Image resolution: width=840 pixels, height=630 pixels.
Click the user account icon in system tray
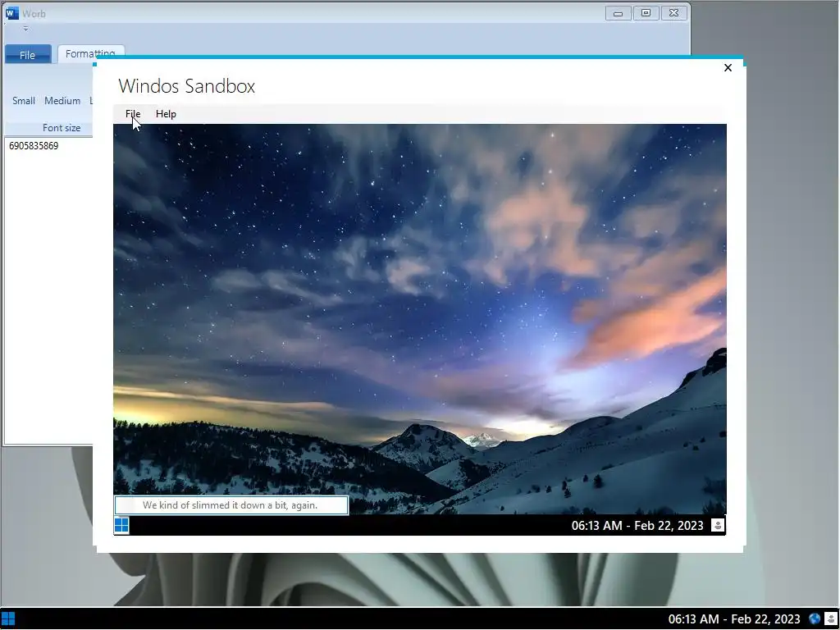pyautogui.click(x=831, y=619)
